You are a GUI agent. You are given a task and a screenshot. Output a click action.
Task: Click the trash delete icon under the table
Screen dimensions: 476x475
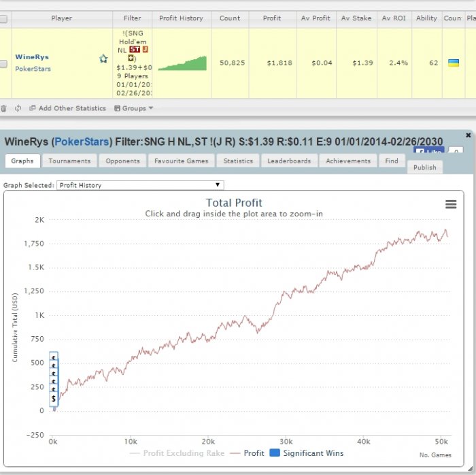pos(3,108)
